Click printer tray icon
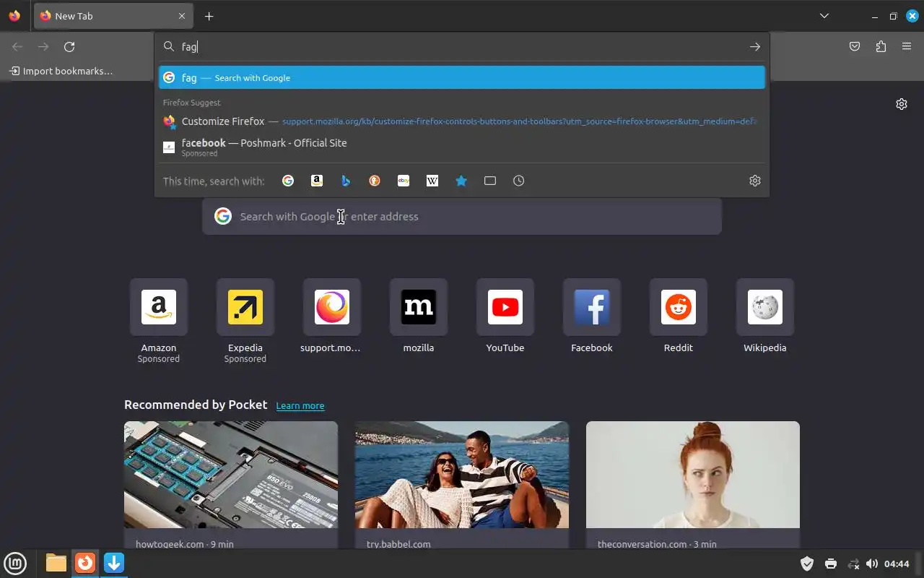The width and height of the screenshot is (924, 578). 831,564
